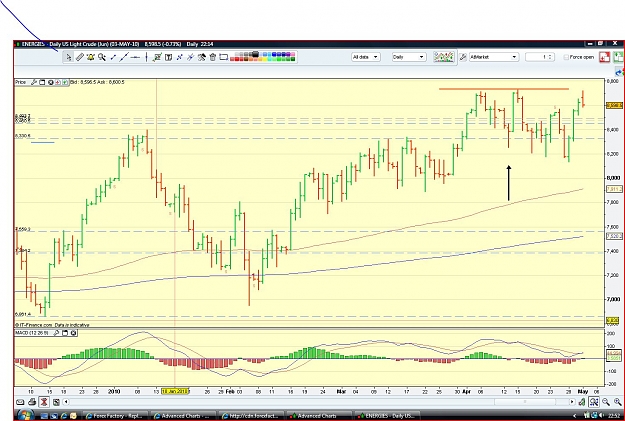This screenshot has width=625, height=421.
Task: Select the text annotation tool
Action: coord(168,57)
